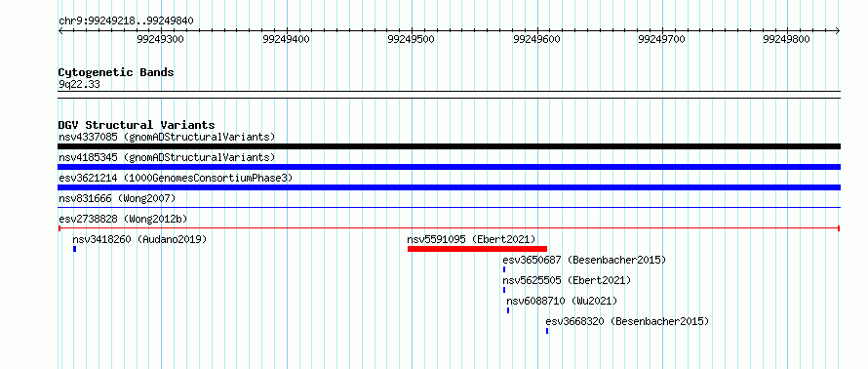Click ruler position 99249700
Viewport: 868px width, 369px height.
click(661, 39)
